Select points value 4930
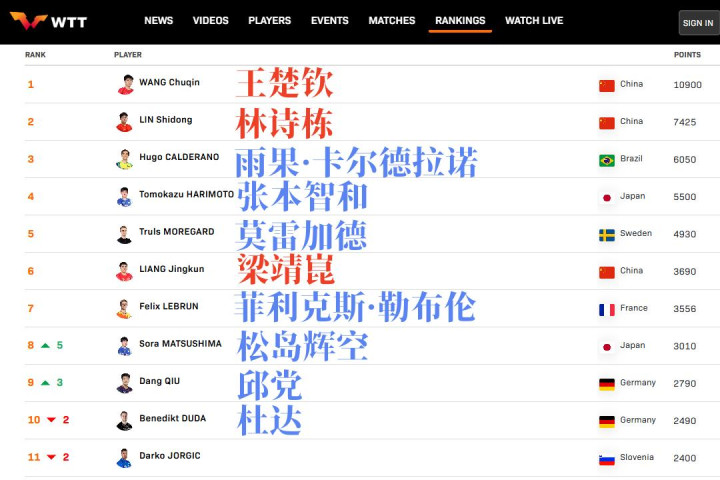Screen dimensions: 720x480 [x=685, y=234]
